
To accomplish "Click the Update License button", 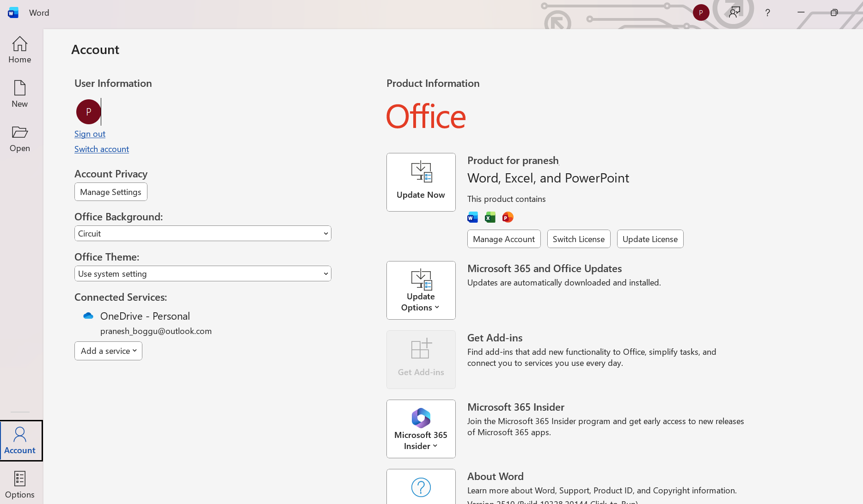I will pos(650,239).
